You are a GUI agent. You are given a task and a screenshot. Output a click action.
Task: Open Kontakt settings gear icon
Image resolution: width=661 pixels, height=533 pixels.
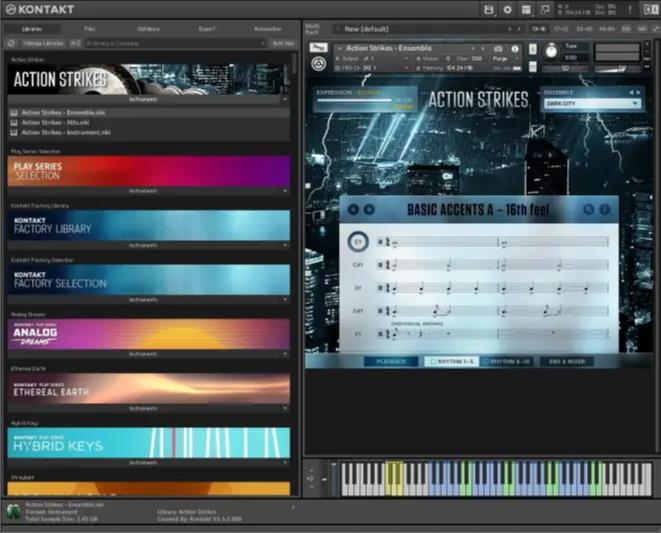(x=507, y=10)
